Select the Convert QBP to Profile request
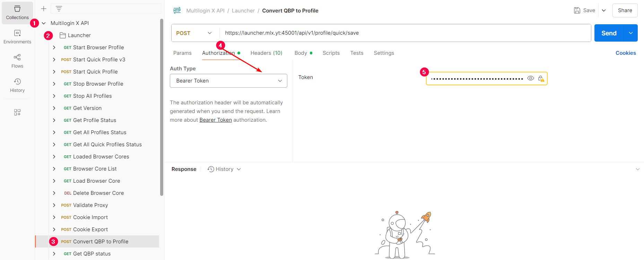Screen dimensions: 644x260 97,242
